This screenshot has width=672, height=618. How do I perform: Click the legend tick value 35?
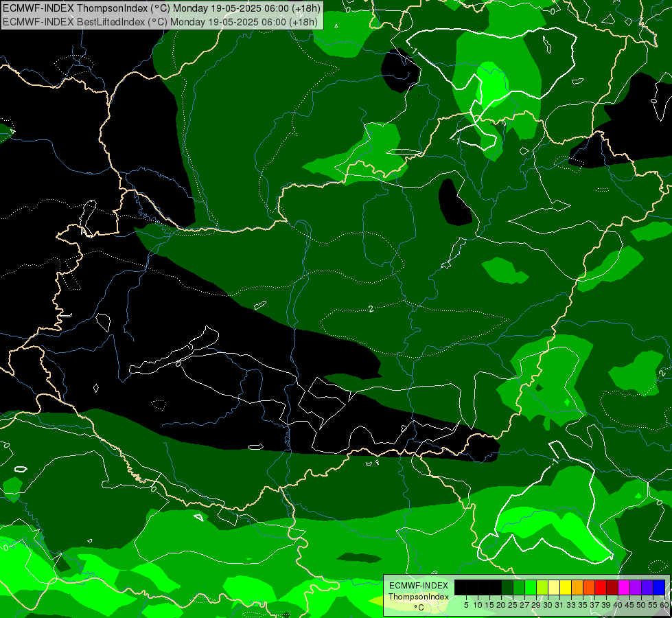pyautogui.click(x=583, y=605)
